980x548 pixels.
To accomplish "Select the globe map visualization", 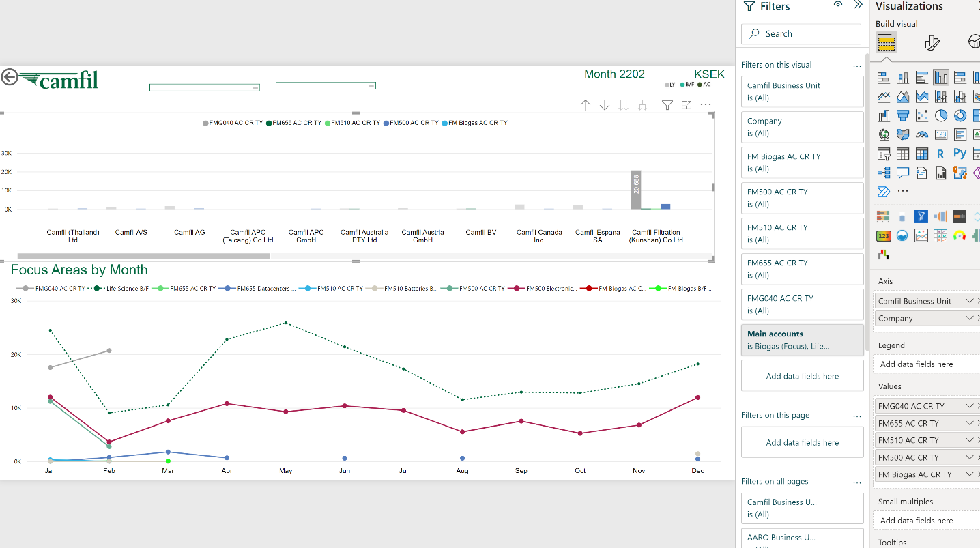I will coord(884,134).
